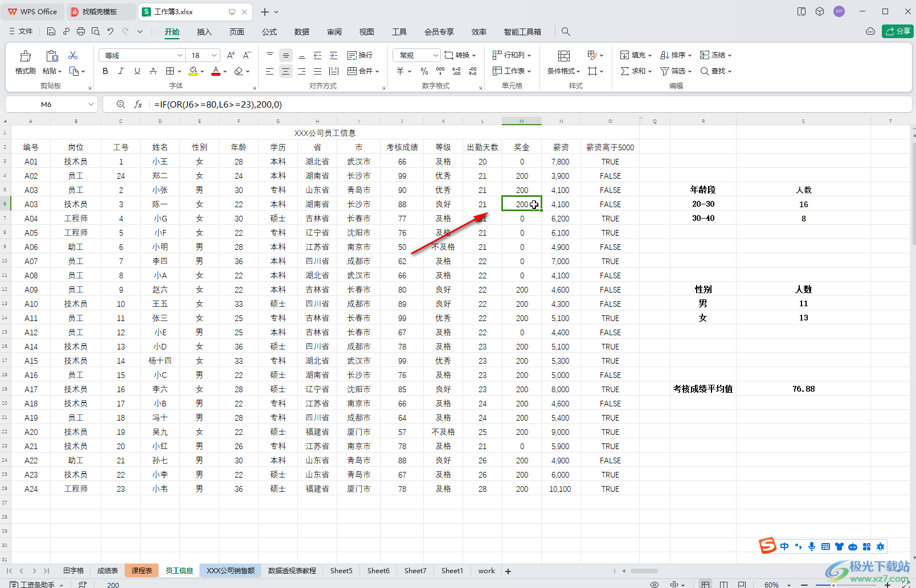Click the Cut scissors icon
Viewport: 916px width, 588px height.
point(73,55)
